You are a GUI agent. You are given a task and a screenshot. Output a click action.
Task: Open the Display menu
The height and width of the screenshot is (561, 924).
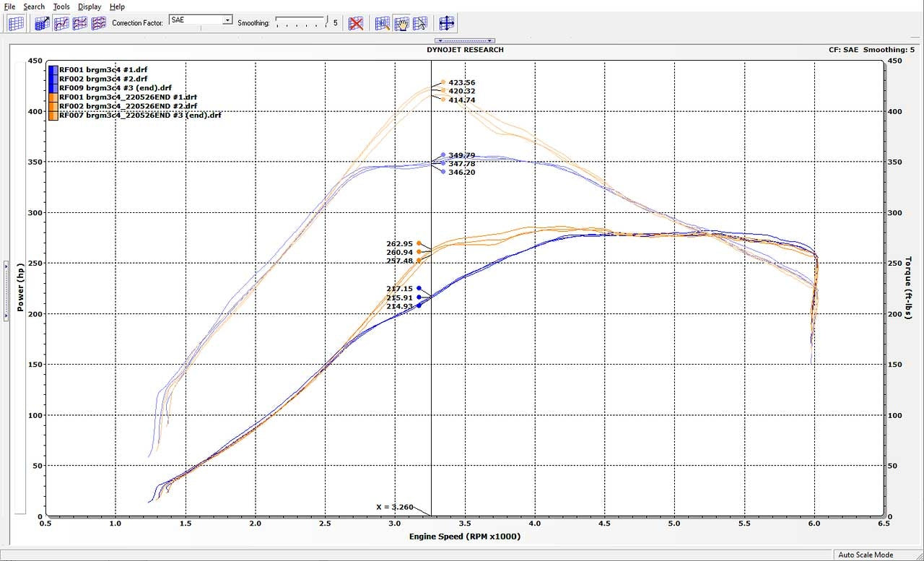90,6
